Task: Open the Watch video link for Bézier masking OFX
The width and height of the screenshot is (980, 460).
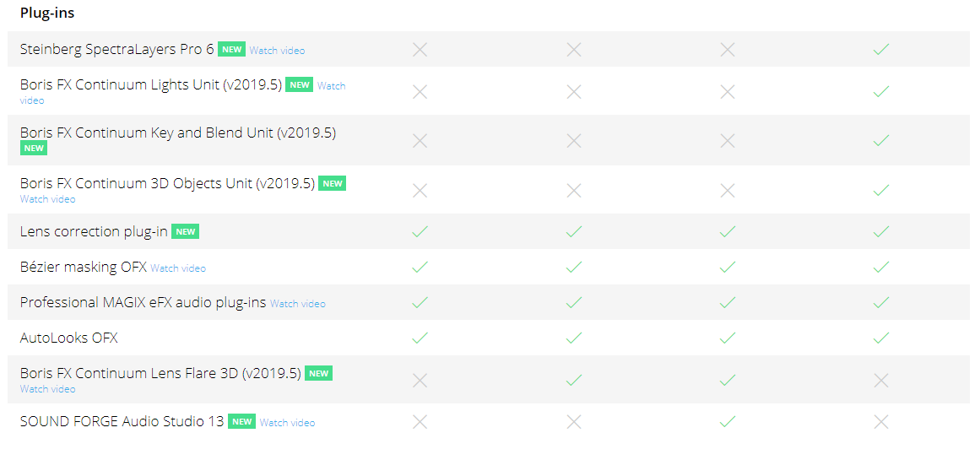Action: click(178, 268)
